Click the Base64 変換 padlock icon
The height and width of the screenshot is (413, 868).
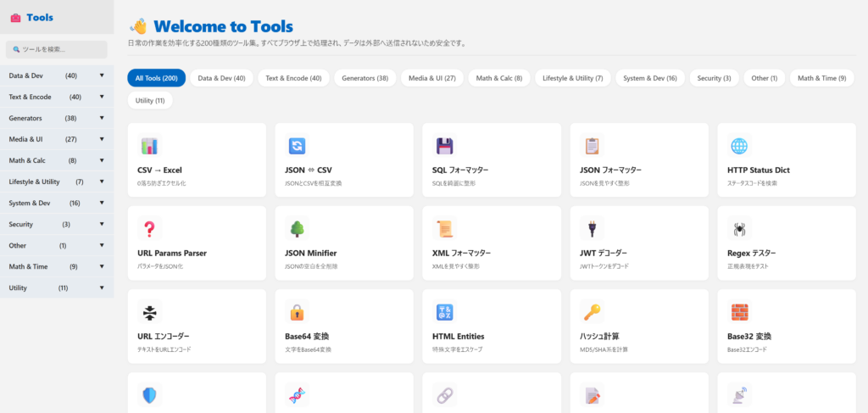click(x=298, y=312)
